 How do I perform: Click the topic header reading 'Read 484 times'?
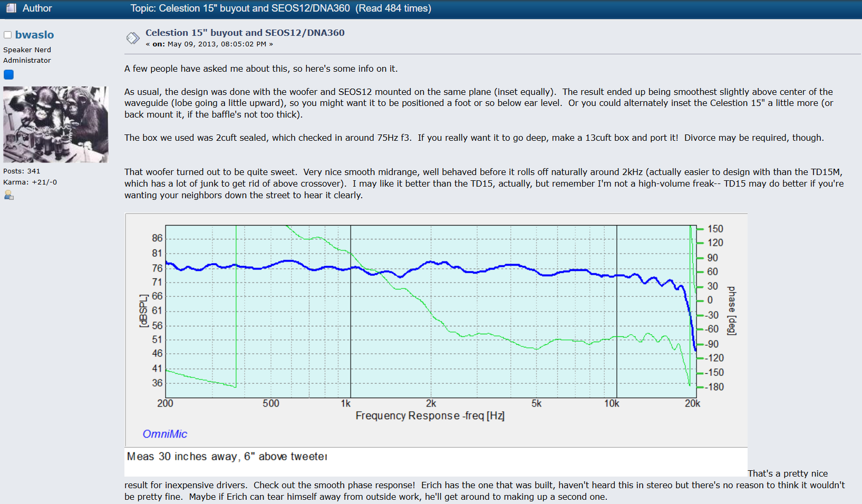tap(393, 8)
